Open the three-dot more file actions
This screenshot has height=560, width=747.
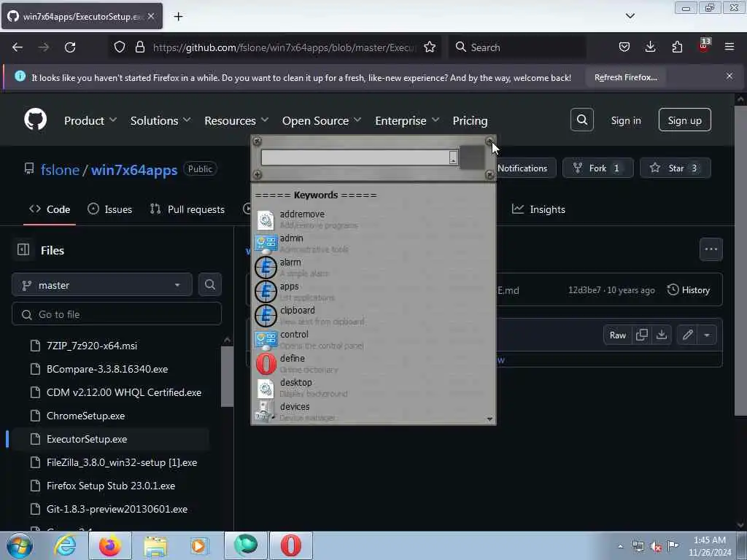pyautogui.click(x=711, y=249)
